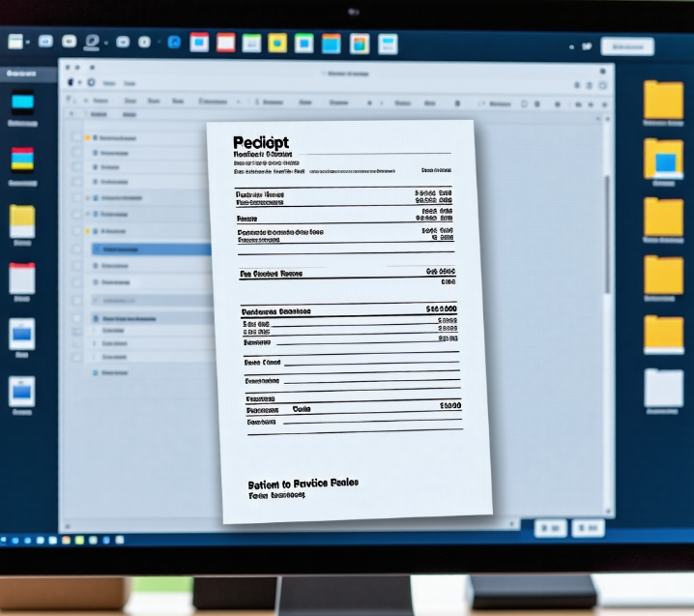Image resolution: width=694 pixels, height=616 pixels.
Task: Open the cyan-and-black desktop icon on the left
Action: [x=22, y=103]
